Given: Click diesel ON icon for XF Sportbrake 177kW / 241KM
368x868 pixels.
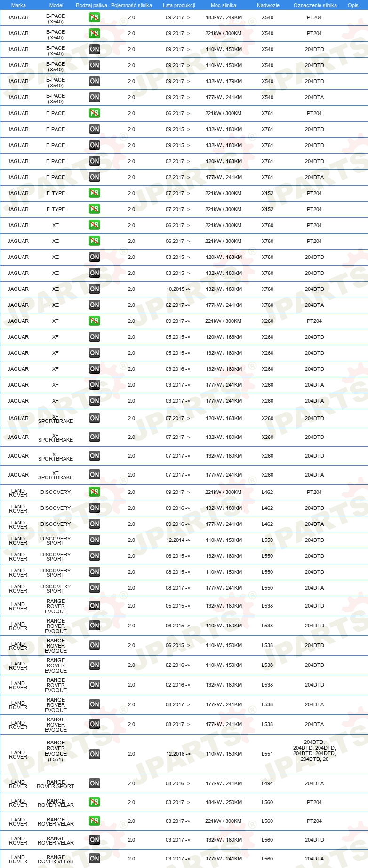Looking at the screenshot, I should pyautogui.click(x=95, y=475).
